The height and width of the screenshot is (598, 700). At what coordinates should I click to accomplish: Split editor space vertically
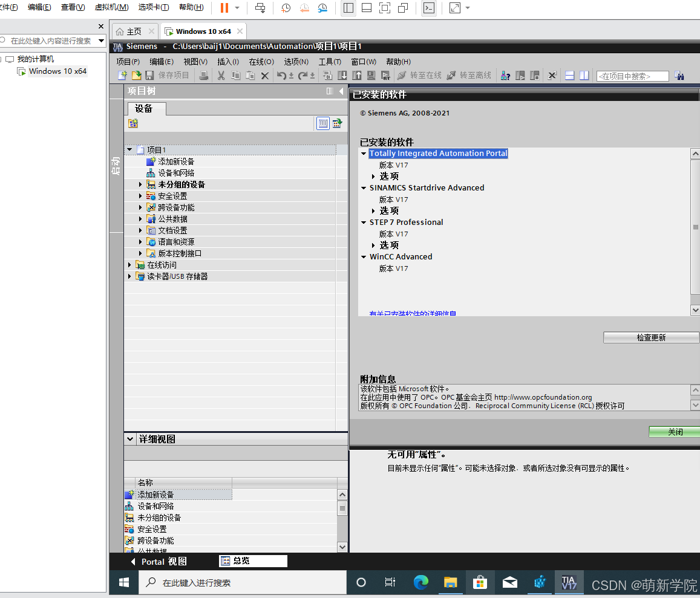tap(584, 76)
